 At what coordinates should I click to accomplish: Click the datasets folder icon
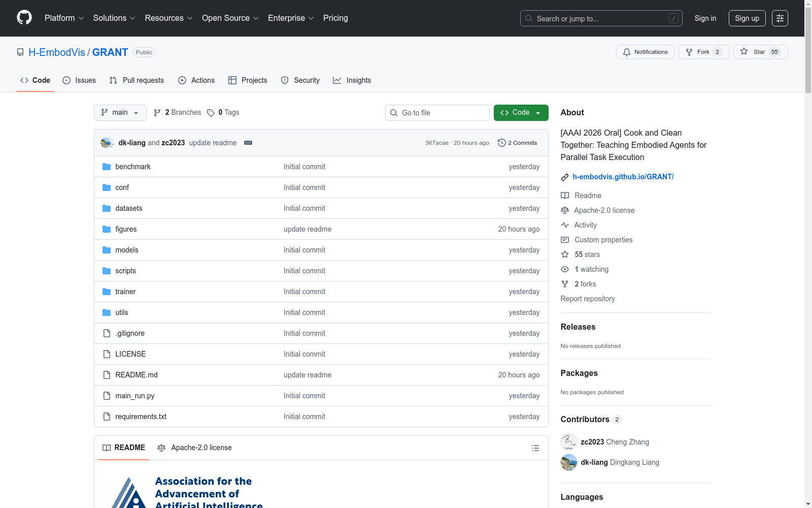pyautogui.click(x=107, y=208)
